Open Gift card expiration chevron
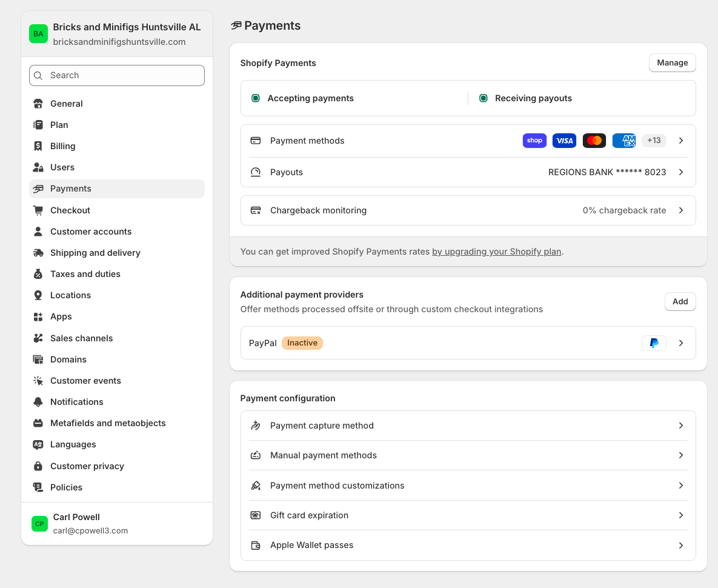This screenshot has width=718, height=588. pyautogui.click(x=681, y=515)
